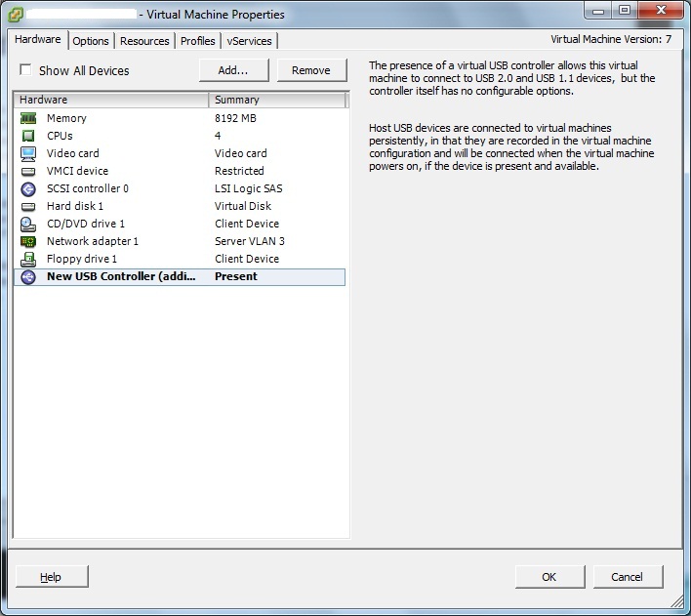Maximize the Virtual Machine Properties window
691x616 pixels.
click(625, 10)
